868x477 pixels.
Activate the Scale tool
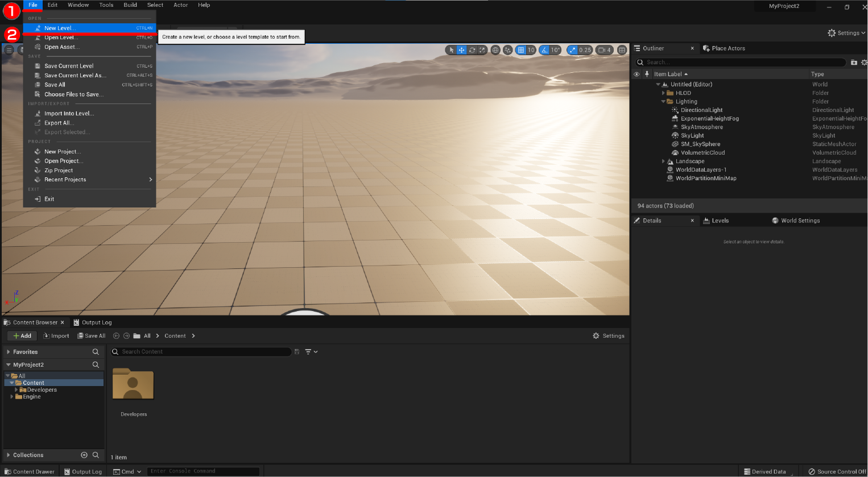pos(481,50)
